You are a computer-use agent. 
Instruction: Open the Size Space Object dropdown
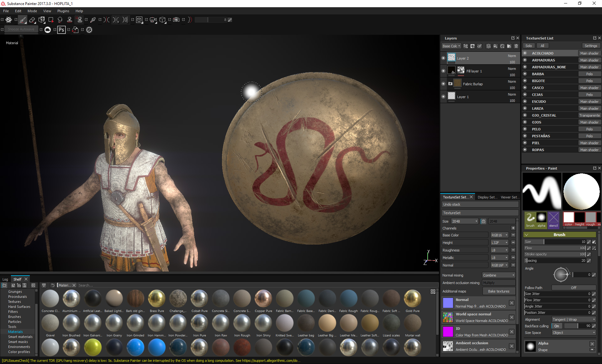coord(573,333)
